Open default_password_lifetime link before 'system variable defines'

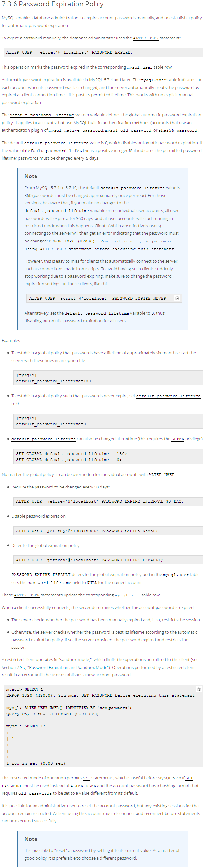[42, 115]
